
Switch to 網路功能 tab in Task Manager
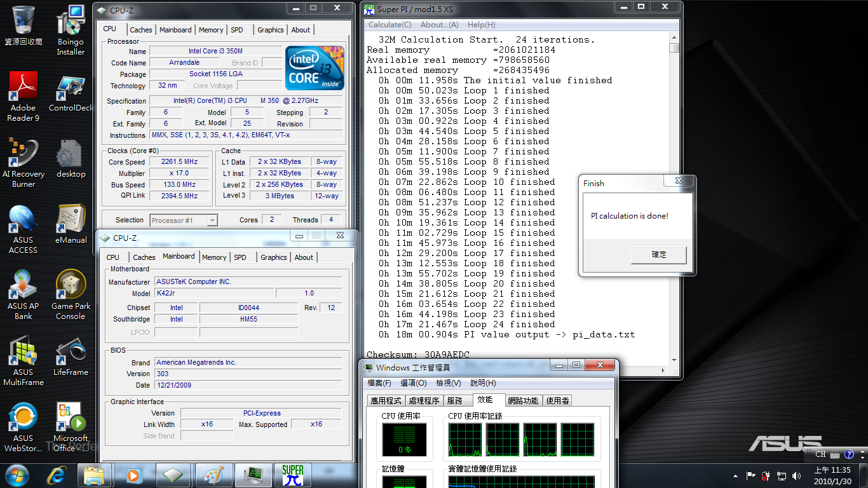(524, 400)
